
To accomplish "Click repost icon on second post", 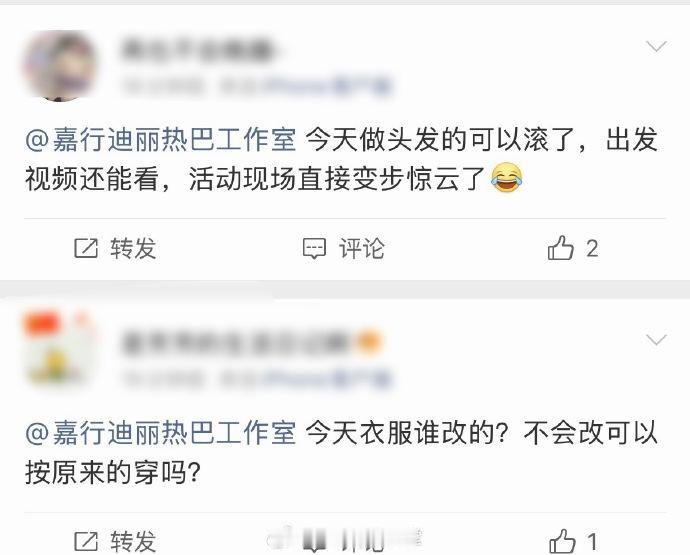I will point(85,541).
